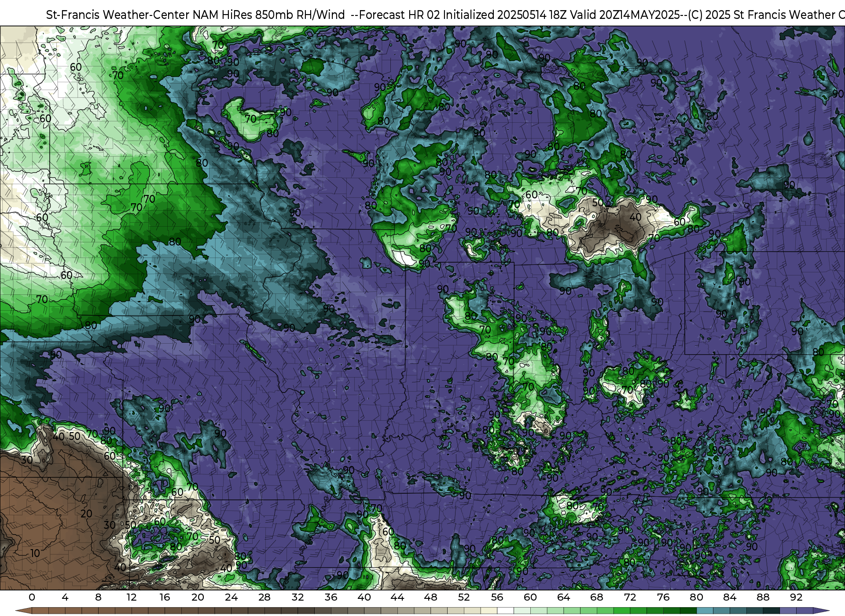This screenshot has width=845, height=616.
Task: Click the "20" contour label in the brown map region
Action: (86, 513)
